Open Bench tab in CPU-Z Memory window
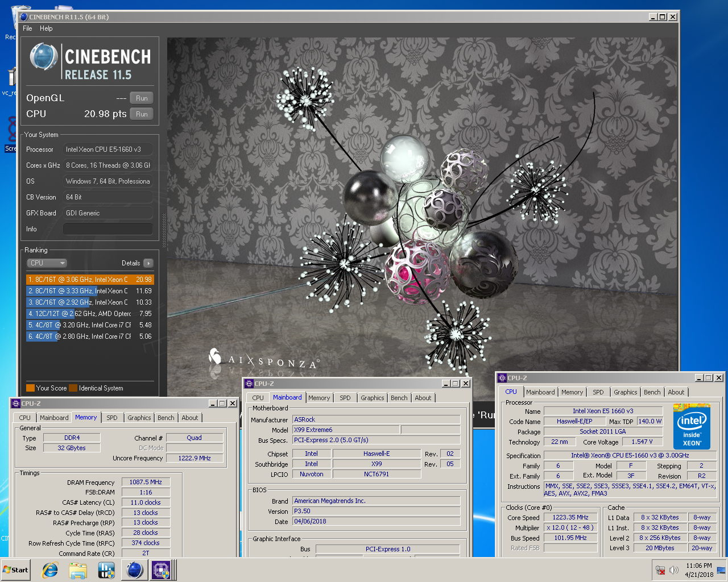This screenshot has height=582, width=728. point(166,418)
